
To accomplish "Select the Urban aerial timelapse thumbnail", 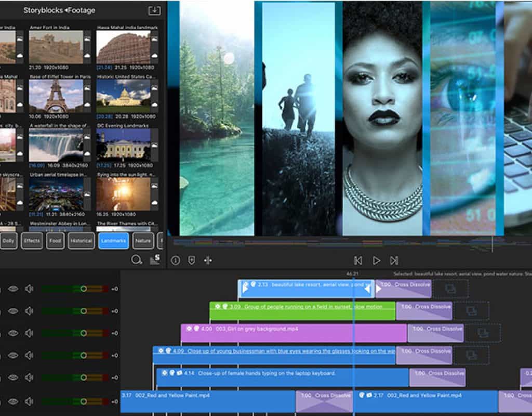I will click(56, 194).
